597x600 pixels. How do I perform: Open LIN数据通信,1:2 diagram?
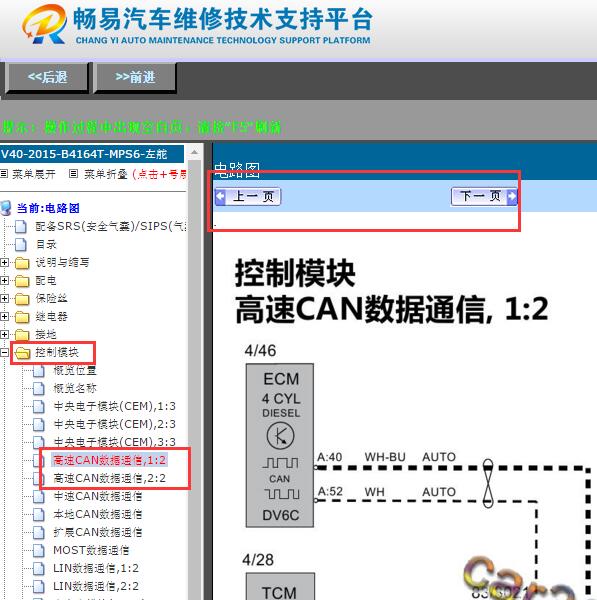click(x=96, y=568)
